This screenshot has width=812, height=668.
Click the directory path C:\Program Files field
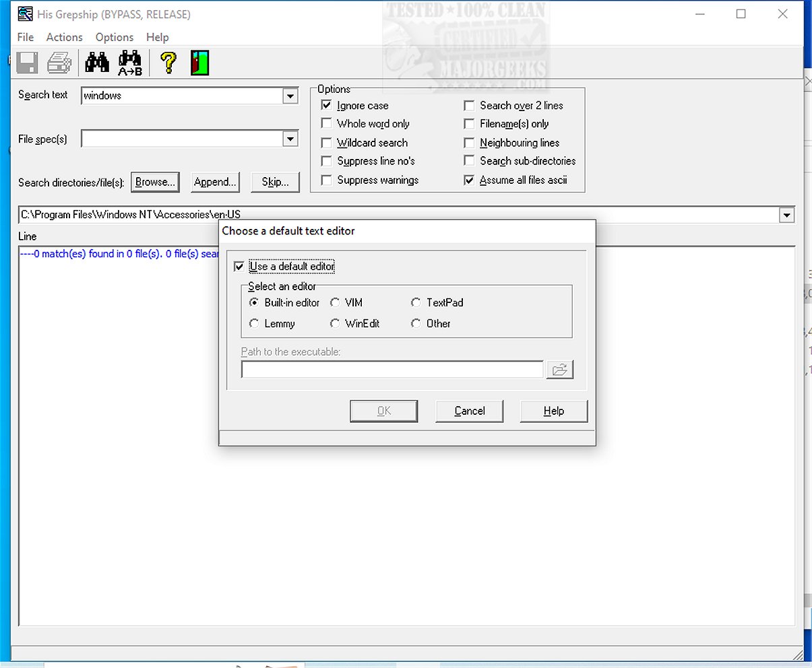coord(399,215)
